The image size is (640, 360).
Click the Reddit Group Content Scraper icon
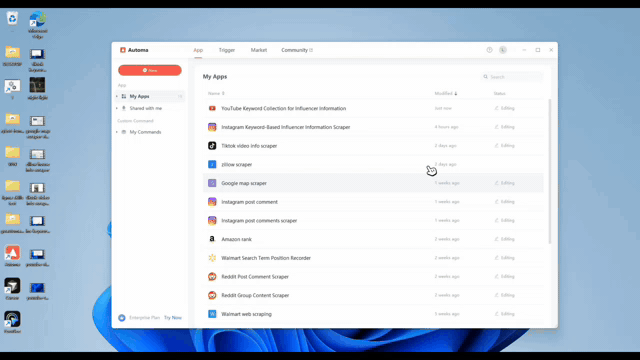[x=212, y=295]
